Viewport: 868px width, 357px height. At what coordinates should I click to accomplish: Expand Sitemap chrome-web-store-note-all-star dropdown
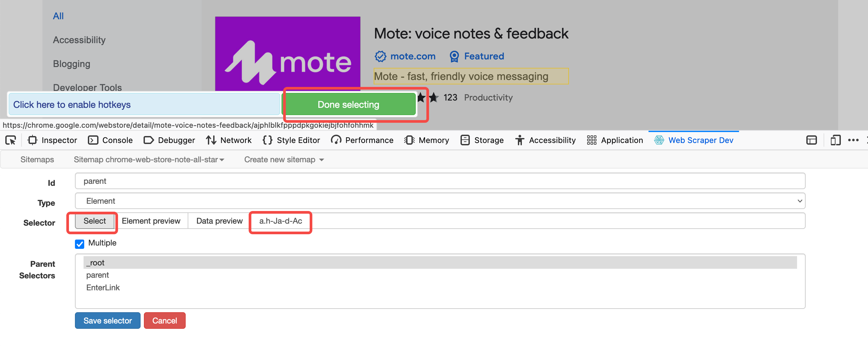[x=149, y=160]
